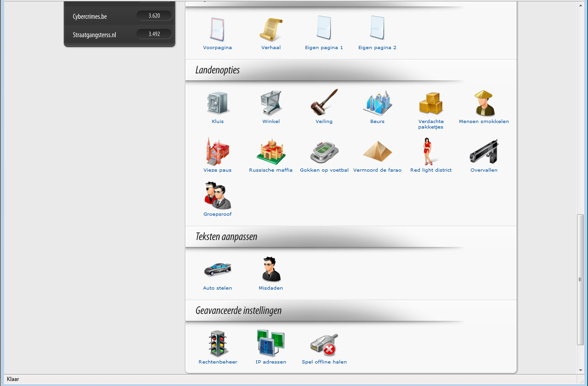Open the Russische maffia palace icon
This screenshot has height=386, width=588.
pos(271,151)
